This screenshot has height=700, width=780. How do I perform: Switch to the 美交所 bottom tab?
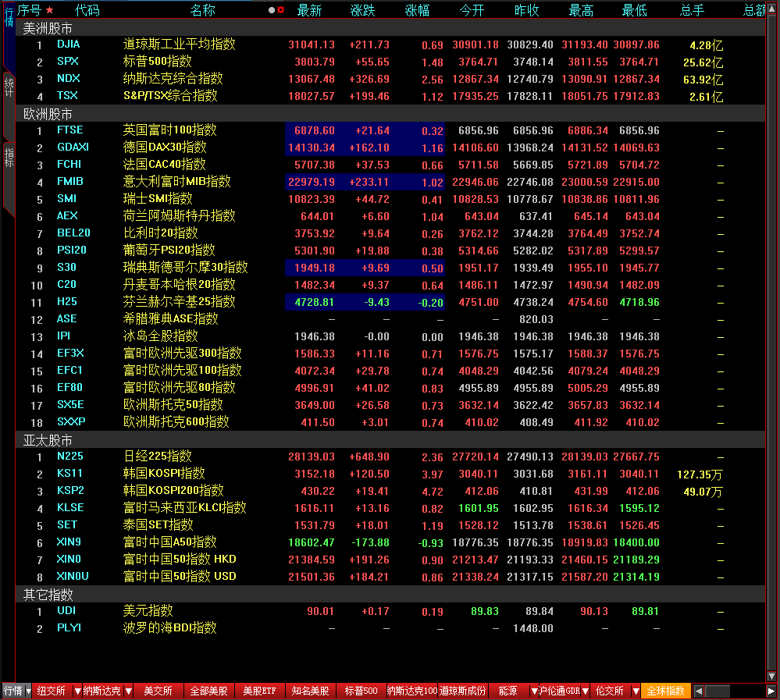pyautogui.click(x=158, y=691)
